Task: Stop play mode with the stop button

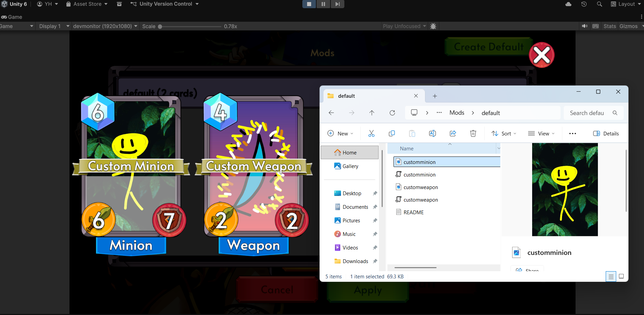Action: point(309,4)
